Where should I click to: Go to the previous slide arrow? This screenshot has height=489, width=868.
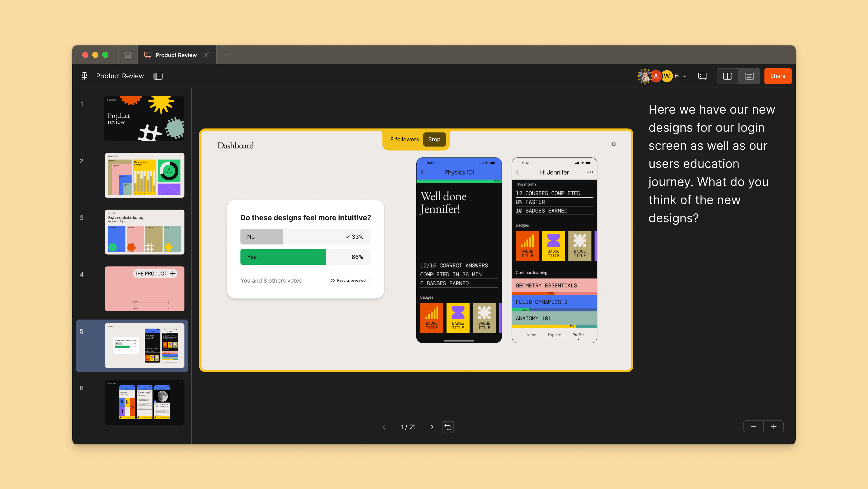[384, 427]
